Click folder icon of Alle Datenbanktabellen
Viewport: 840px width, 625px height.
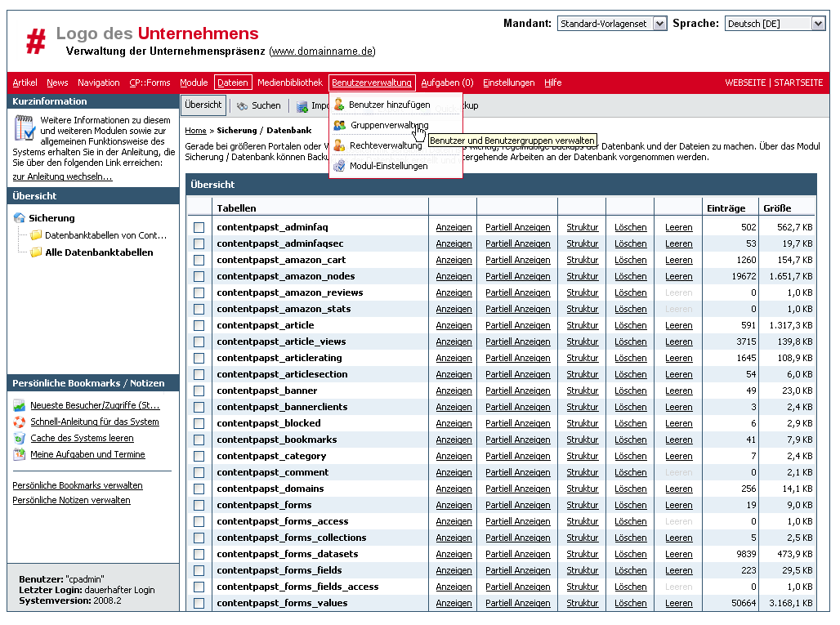click(x=36, y=252)
